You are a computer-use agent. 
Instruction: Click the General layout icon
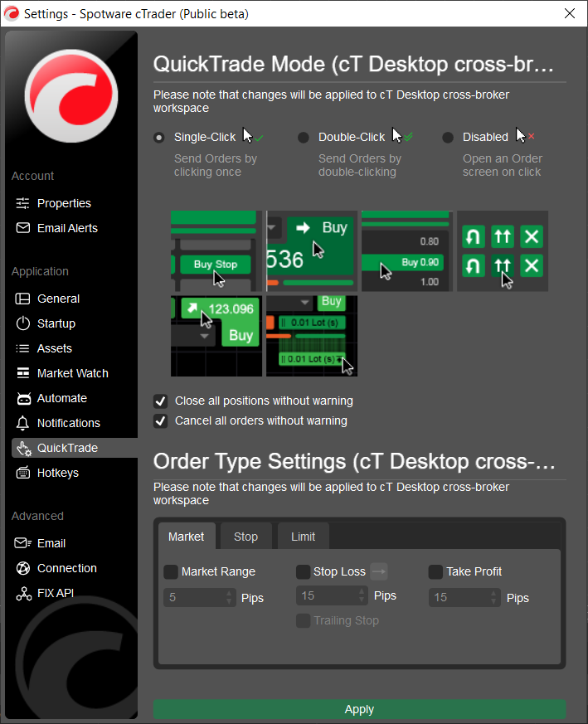pyautogui.click(x=22, y=299)
